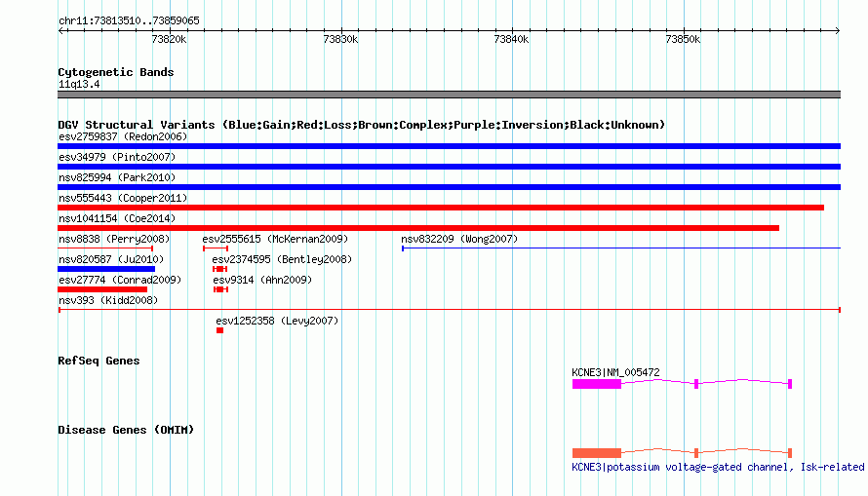Screen dimensions: 868x496
Task: Click the orange KCNE3 OMIM disease gene block
Action: (x=597, y=453)
